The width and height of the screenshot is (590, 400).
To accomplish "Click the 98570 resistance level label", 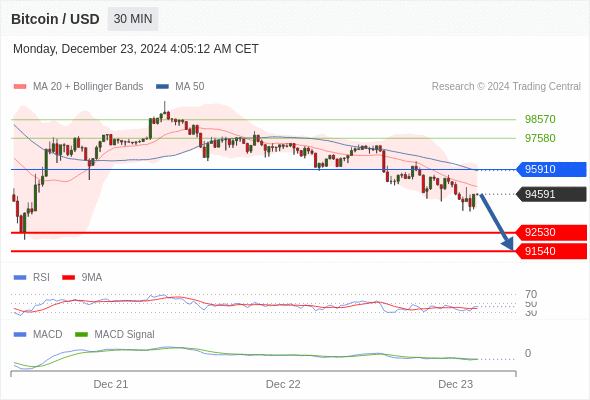I will click(x=540, y=119).
